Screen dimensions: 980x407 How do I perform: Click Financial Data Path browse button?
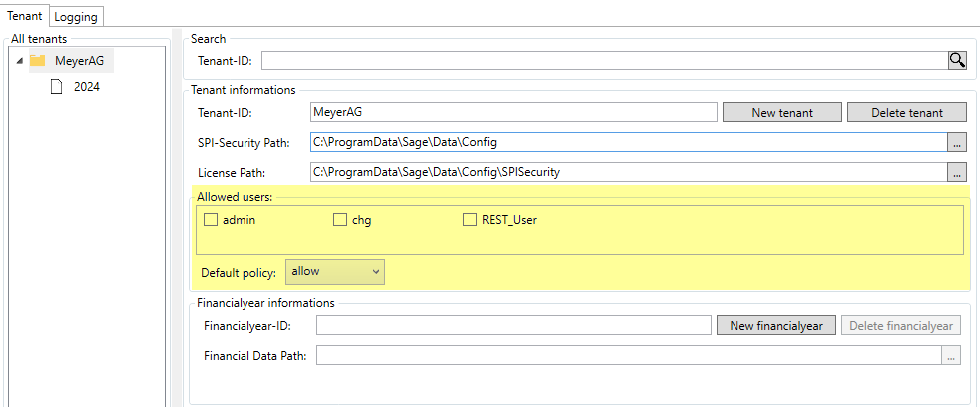(950, 355)
